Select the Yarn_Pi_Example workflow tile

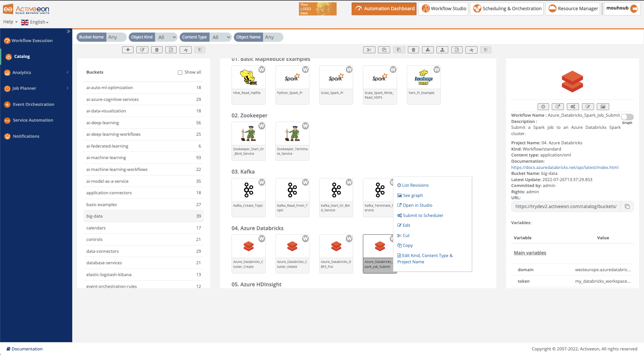point(424,85)
